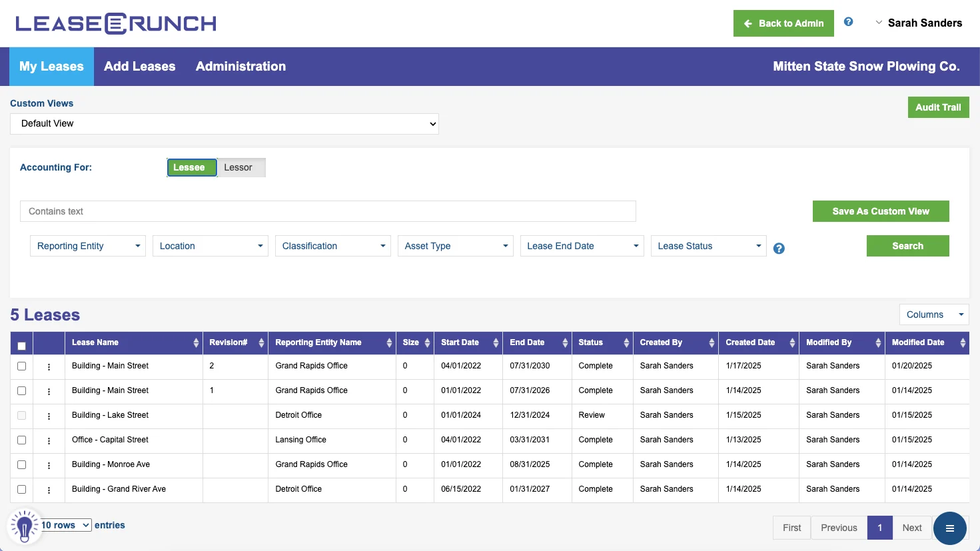Change the 10 rows entries selector
Viewport: 980px width, 551px height.
66,525
